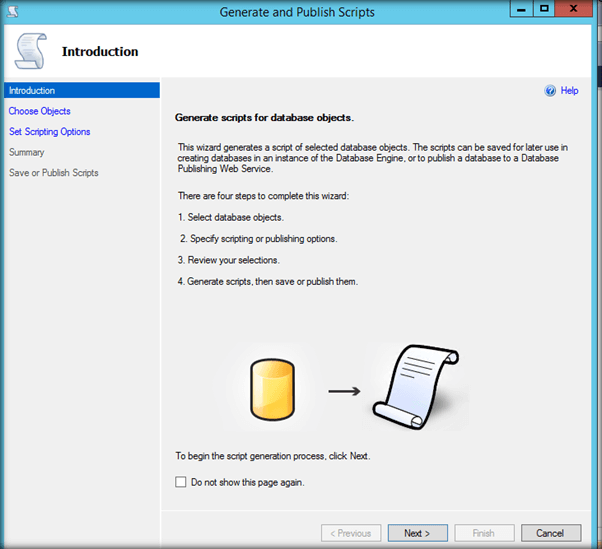602x549 pixels.
Task: Select the Summary step in the sidebar
Action: [x=26, y=152]
